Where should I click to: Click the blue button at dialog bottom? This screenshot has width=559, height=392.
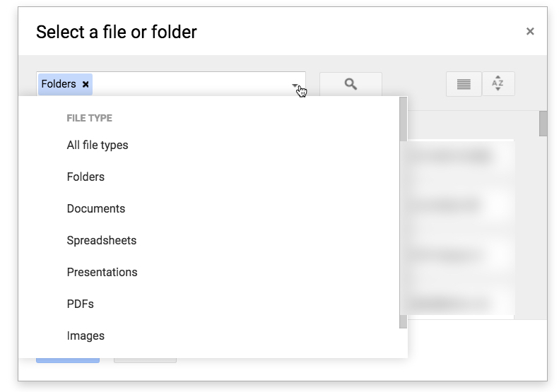click(x=68, y=360)
